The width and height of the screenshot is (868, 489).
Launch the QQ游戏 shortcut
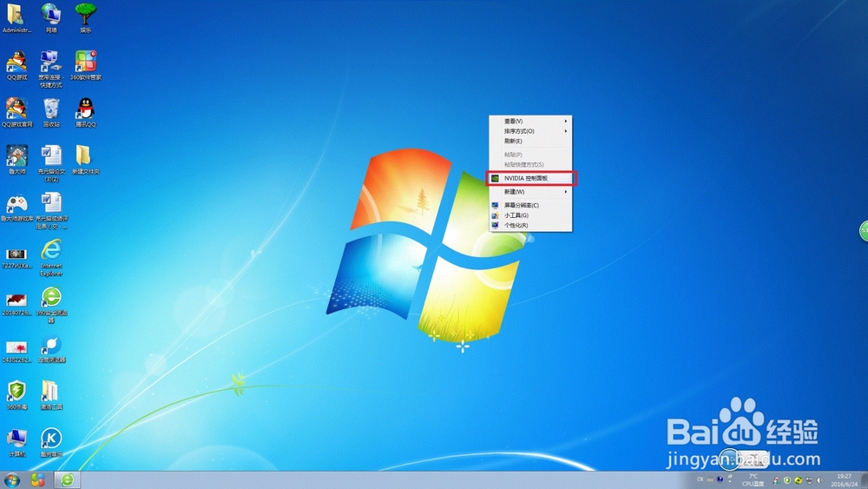pyautogui.click(x=16, y=65)
